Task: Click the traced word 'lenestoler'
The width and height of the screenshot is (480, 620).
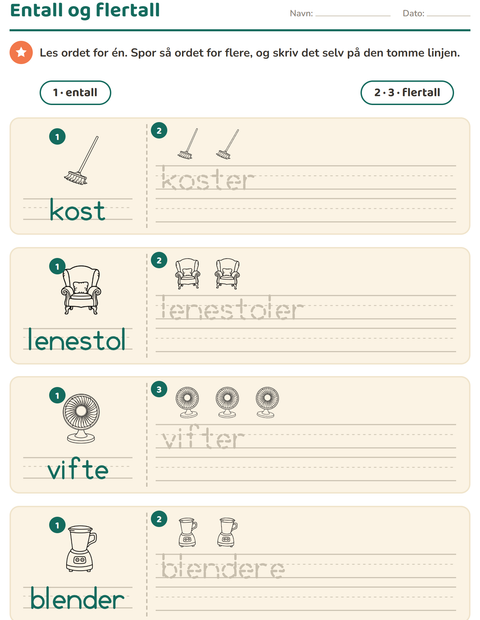Action: pyautogui.click(x=232, y=308)
